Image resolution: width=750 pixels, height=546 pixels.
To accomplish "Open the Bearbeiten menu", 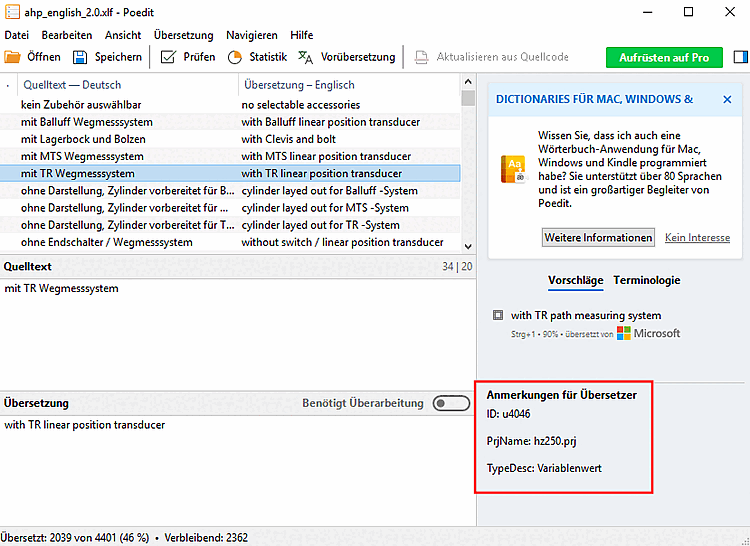I will tap(67, 35).
